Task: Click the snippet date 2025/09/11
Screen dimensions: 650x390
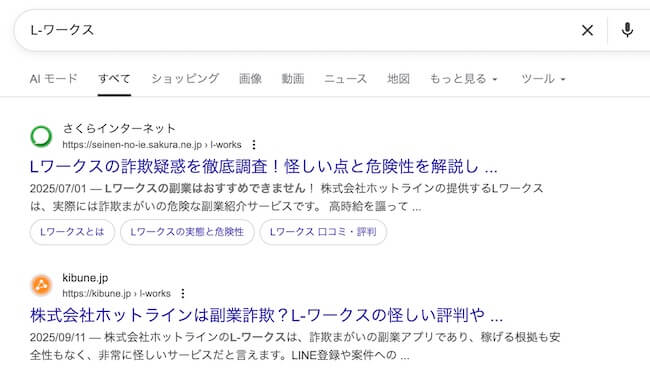Action: 58,337
